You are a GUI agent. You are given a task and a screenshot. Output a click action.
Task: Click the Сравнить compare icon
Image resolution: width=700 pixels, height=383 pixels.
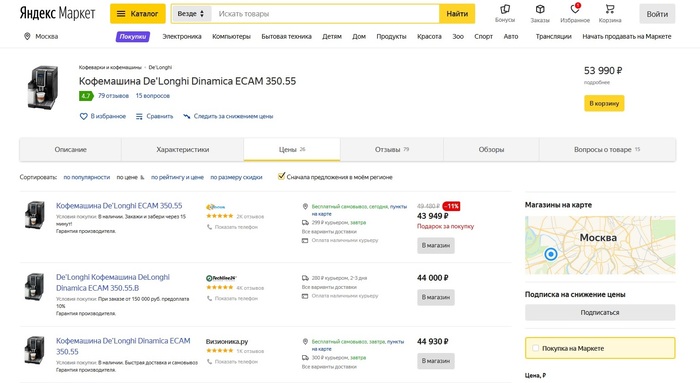pyautogui.click(x=139, y=117)
